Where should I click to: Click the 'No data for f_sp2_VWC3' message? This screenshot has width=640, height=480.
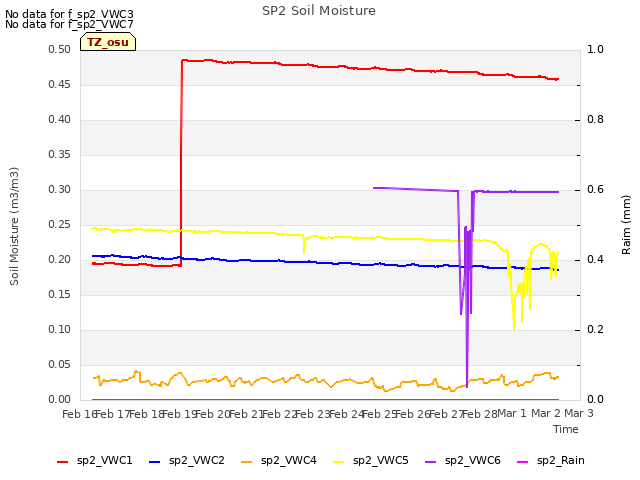coord(69,14)
